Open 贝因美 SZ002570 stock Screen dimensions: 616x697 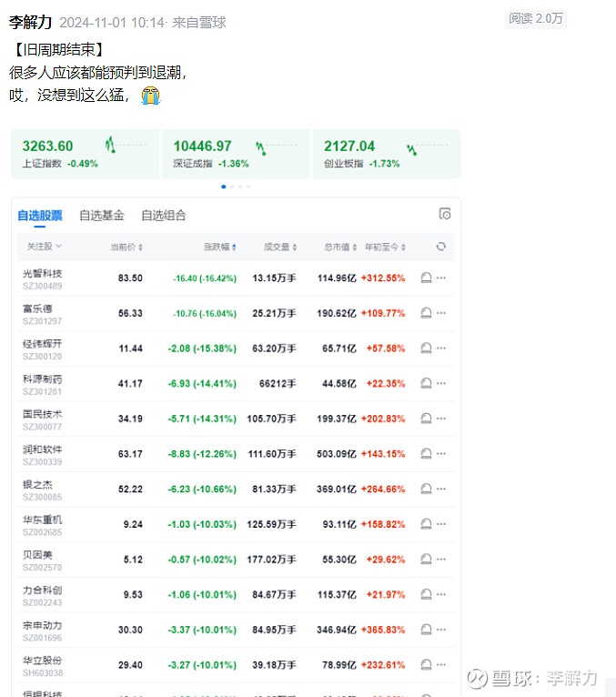[x=43, y=561]
